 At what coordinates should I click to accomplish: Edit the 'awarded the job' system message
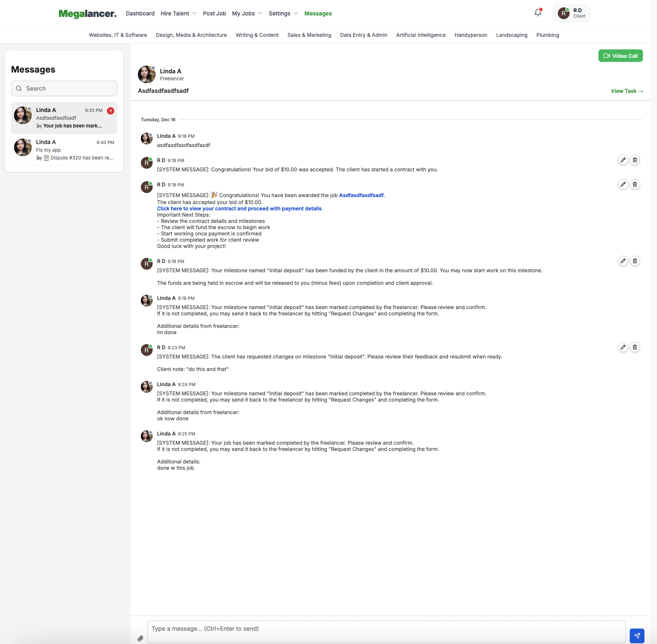click(x=623, y=184)
